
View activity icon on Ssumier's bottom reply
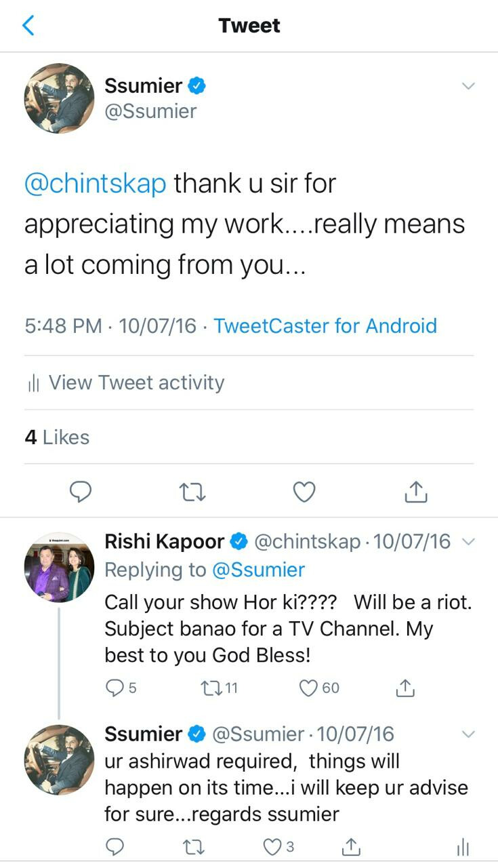click(463, 846)
